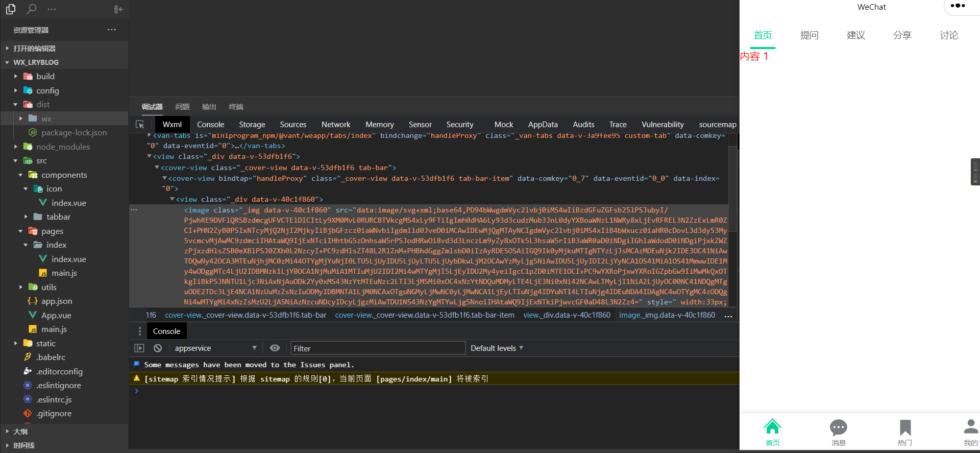Viewport: 980px width, 453px height.
Task: Open .babelrc file
Action: [51, 357]
